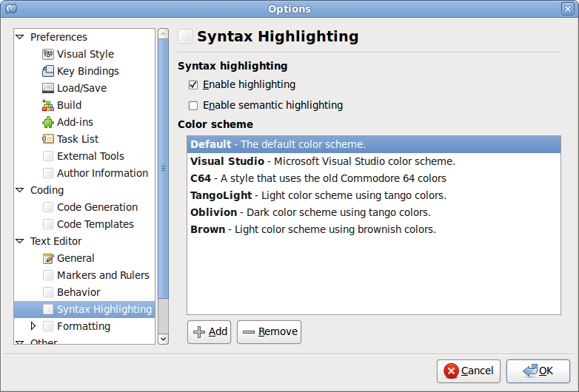Image resolution: width=579 pixels, height=392 pixels.
Task: Open the Visual Style options page
Action: pyautogui.click(x=85, y=54)
